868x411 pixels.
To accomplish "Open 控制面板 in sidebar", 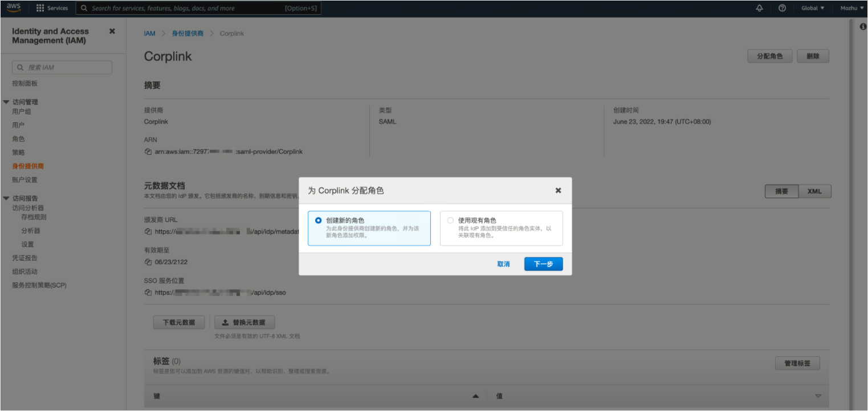I will 25,84.
